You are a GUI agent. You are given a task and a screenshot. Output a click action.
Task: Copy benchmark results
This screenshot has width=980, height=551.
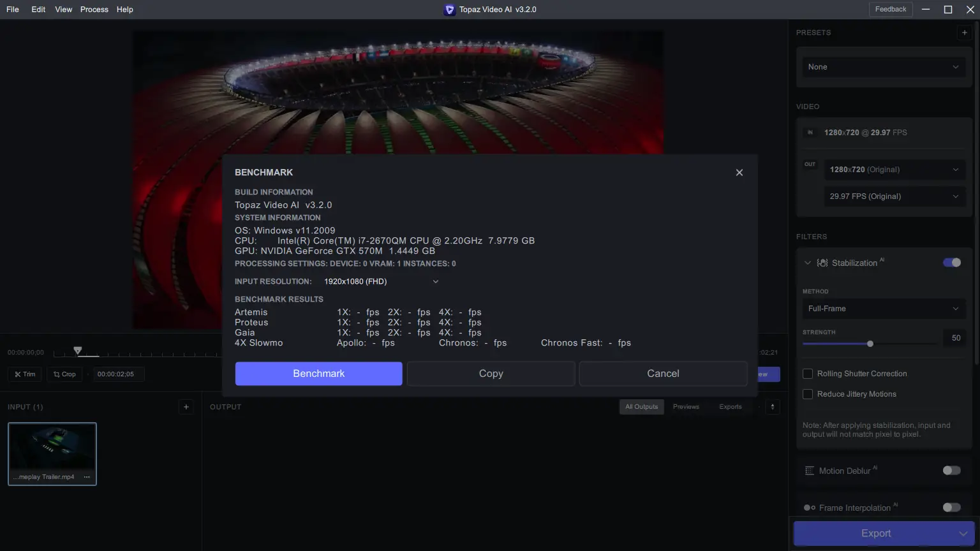(x=491, y=374)
